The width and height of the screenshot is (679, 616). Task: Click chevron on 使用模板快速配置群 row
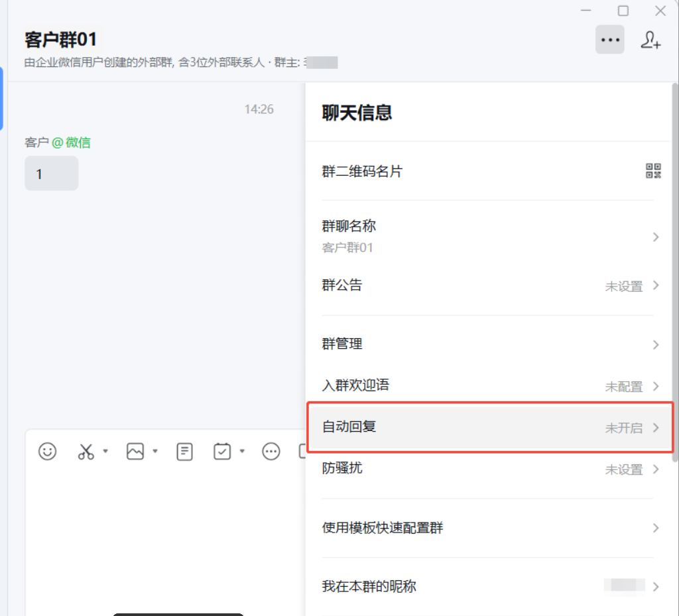click(656, 528)
